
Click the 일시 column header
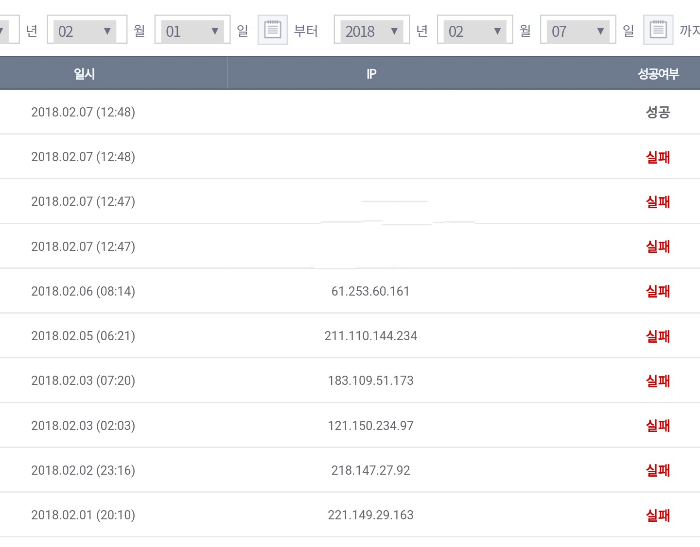84,74
